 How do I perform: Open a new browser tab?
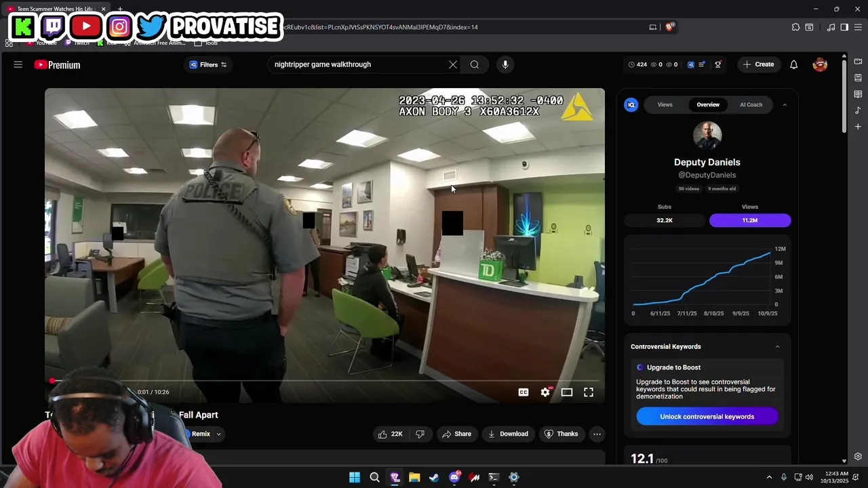(x=120, y=9)
